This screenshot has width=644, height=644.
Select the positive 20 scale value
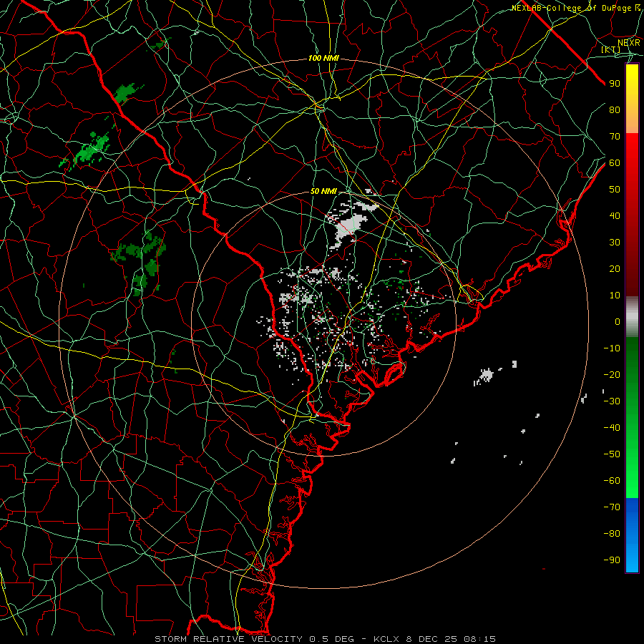click(615, 268)
